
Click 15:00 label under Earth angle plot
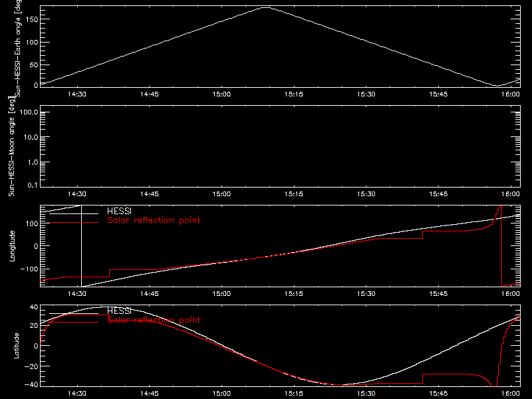point(221,94)
